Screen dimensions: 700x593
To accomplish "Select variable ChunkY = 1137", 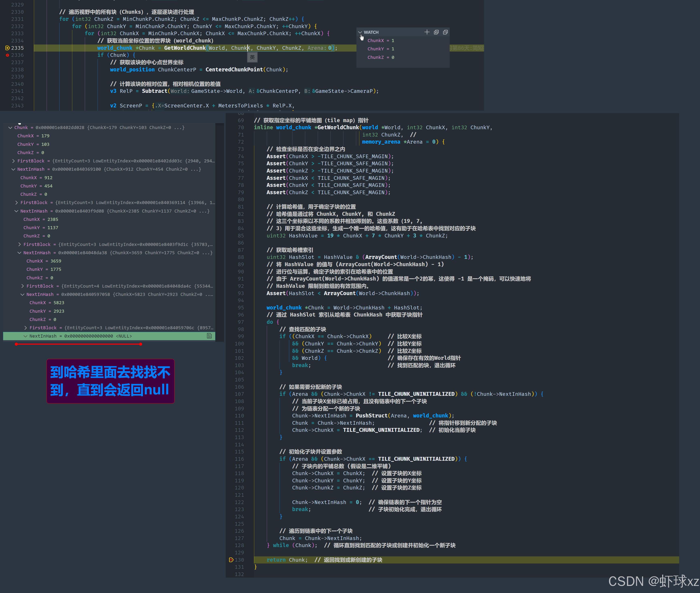I will coord(41,228).
